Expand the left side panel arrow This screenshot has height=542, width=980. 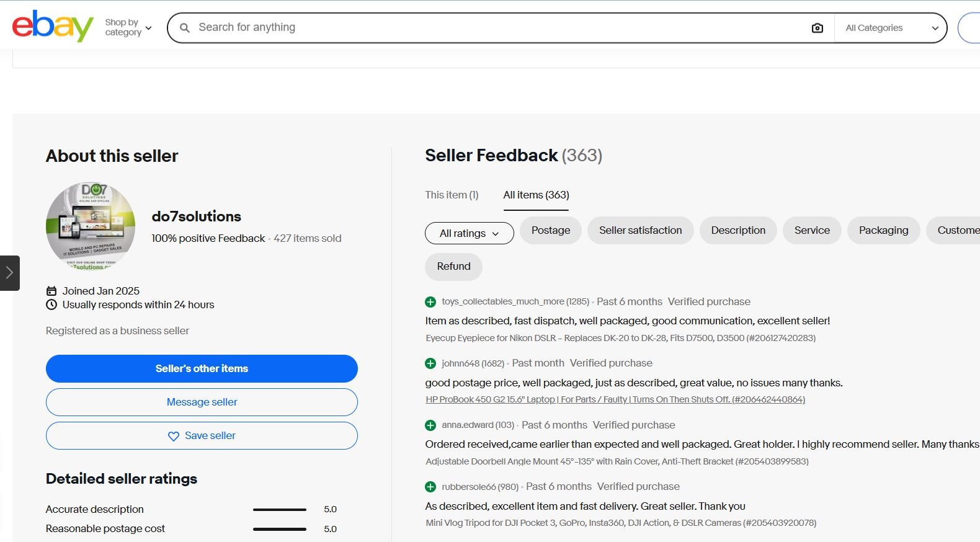point(9,273)
